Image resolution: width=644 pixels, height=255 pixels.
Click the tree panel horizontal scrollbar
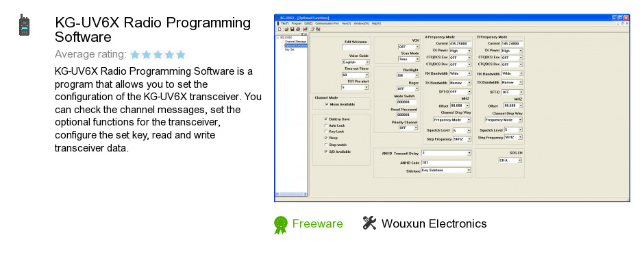point(291,193)
